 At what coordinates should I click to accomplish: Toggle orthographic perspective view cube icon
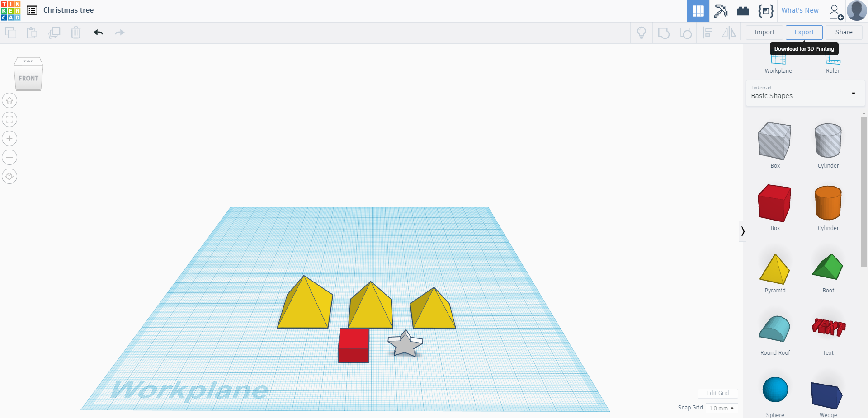tap(9, 176)
